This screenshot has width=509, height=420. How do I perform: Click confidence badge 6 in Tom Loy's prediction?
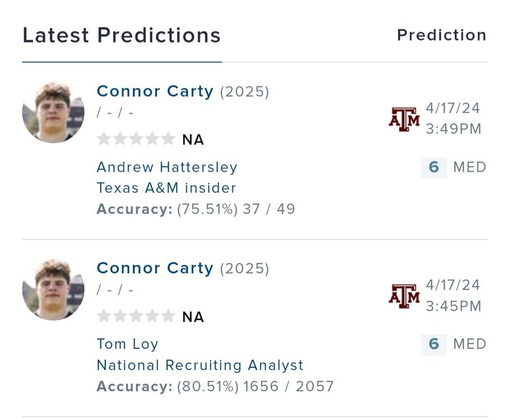(x=433, y=344)
